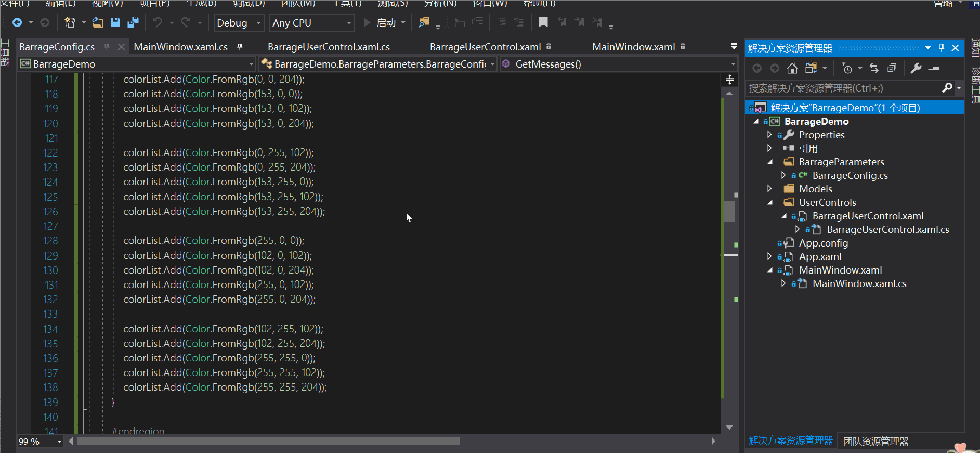Open the pending changes filter clock icon

click(x=847, y=68)
